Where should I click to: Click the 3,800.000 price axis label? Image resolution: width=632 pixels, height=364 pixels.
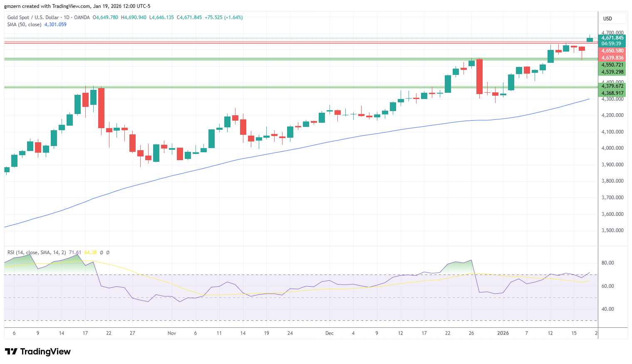coord(612,181)
